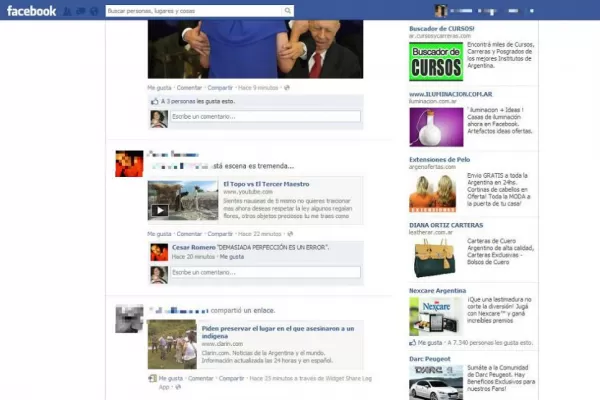Image resolution: width=600 pixels, height=400 pixels.
Task: Click privacy globe icon under the Clarin post
Action: (x=178, y=387)
